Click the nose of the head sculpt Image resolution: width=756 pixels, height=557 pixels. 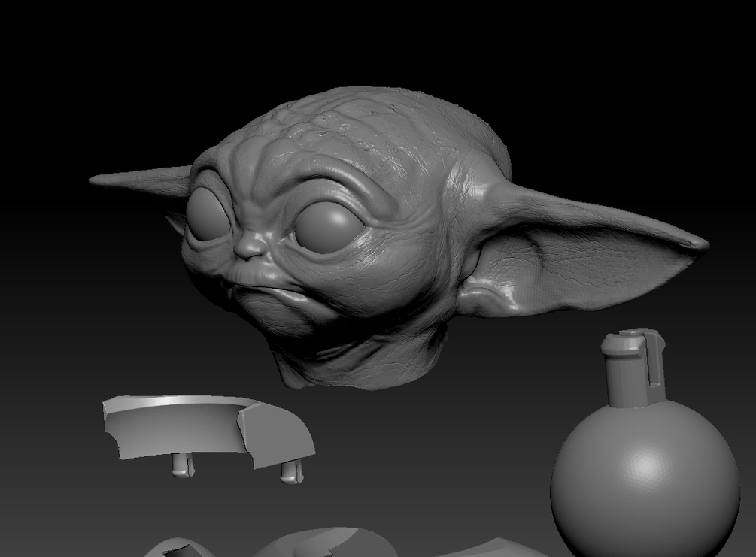[x=250, y=245]
